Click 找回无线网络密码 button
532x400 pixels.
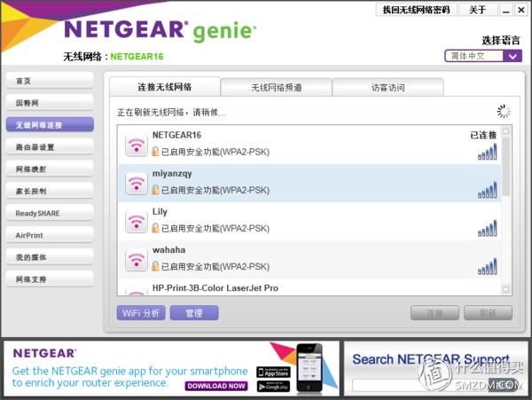click(x=417, y=10)
